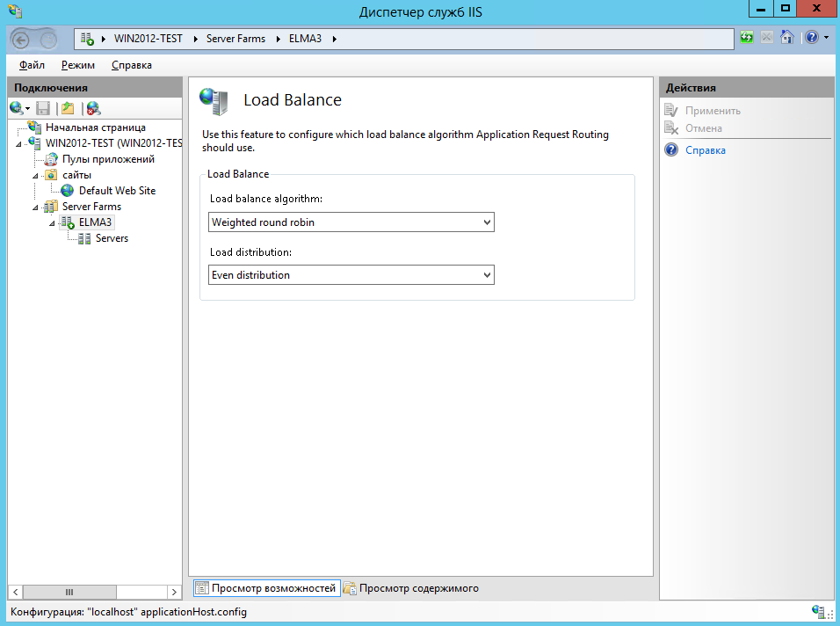Click the Справка link in Actions pane

click(705, 150)
